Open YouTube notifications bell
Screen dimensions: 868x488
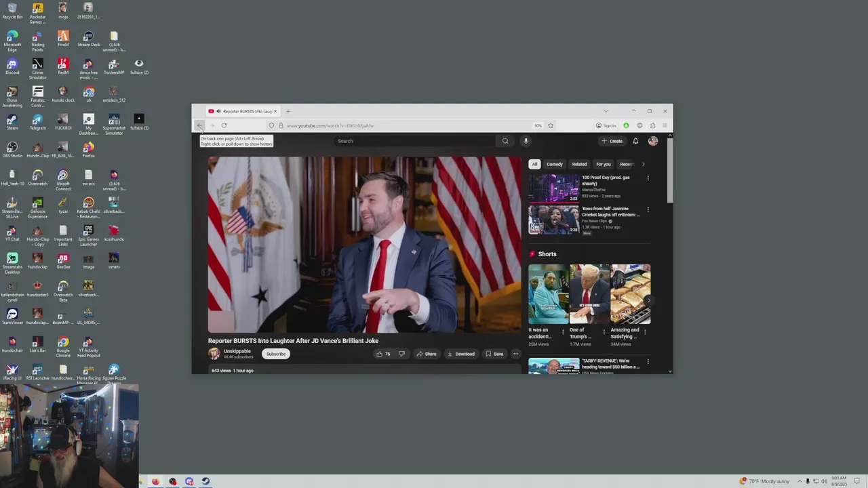[635, 141]
